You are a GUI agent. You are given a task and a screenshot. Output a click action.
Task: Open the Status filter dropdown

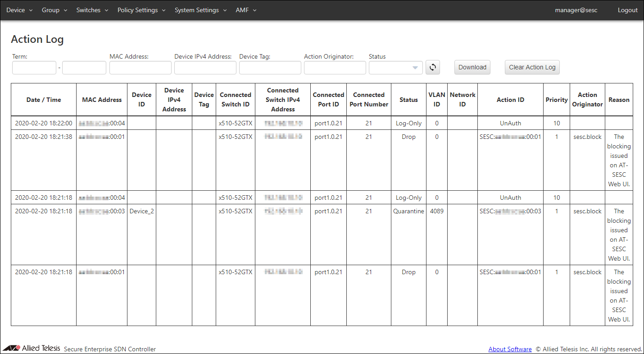coord(395,68)
